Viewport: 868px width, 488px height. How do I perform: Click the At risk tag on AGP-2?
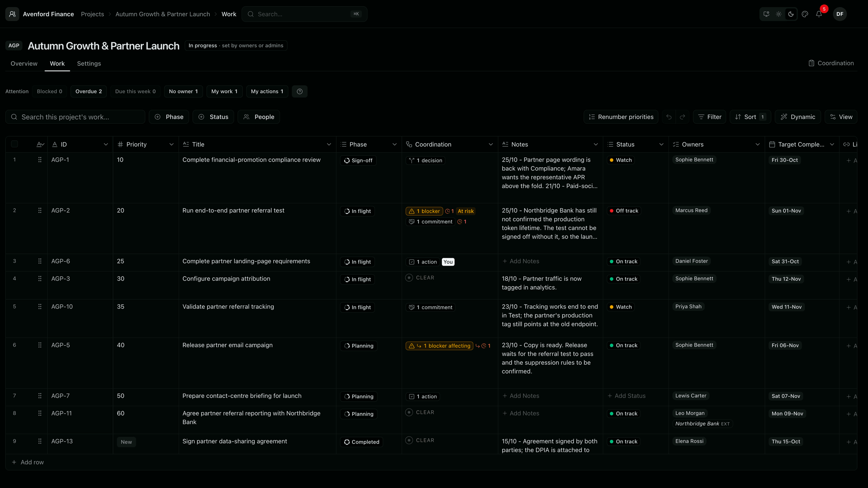(465, 211)
